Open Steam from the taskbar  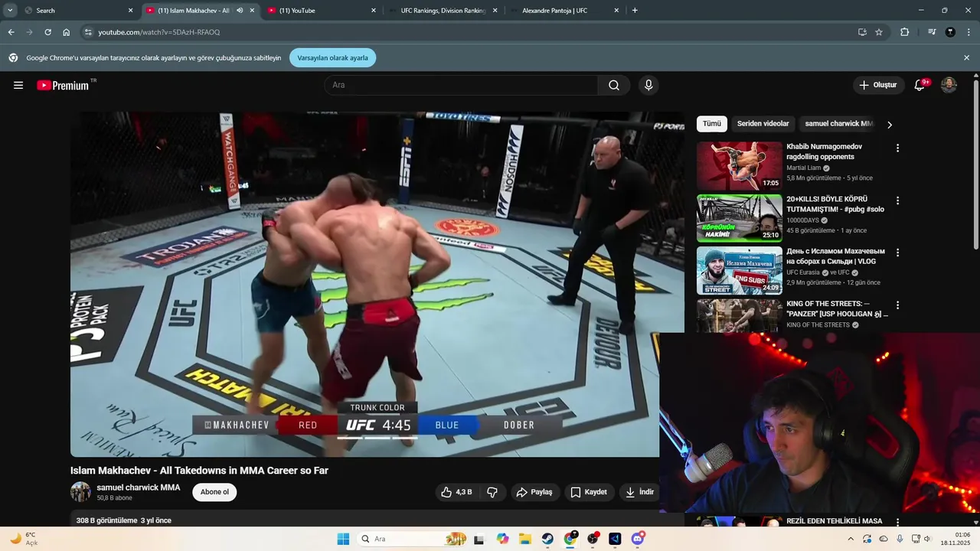click(547, 539)
